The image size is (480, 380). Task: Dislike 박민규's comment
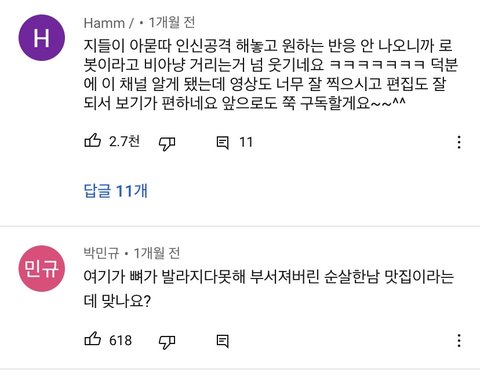tap(167, 342)
